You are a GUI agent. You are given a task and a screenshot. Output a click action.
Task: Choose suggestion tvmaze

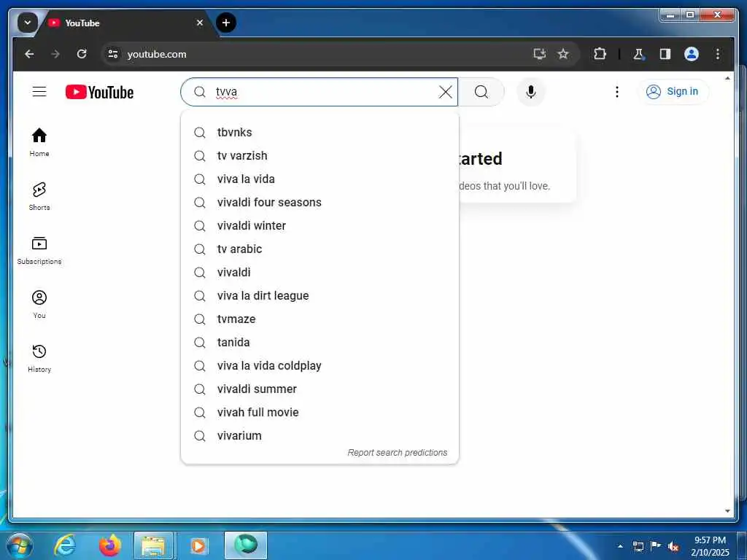pyautogui.click(x=320, y=319)
